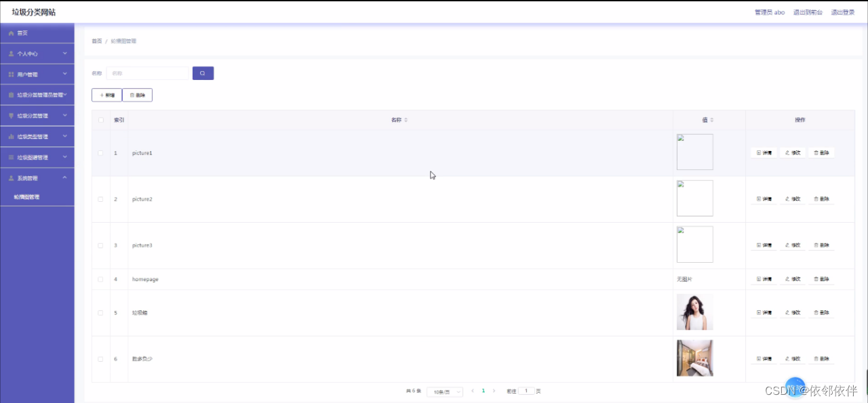The width and height of the screenshot is (868, 403).
Task: Expand the 垃圾类型管理 chevron
Action: (x=65, y=136)
